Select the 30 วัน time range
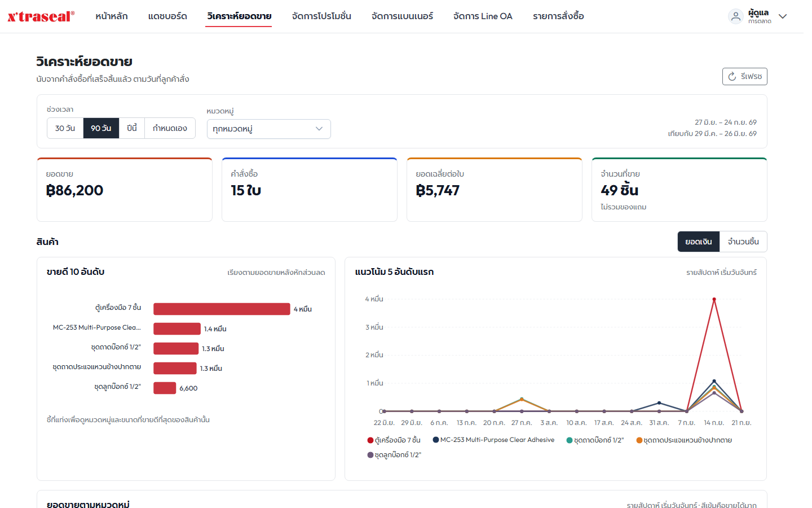The height and width of the screenshot is (508, 812). [65, 128]
